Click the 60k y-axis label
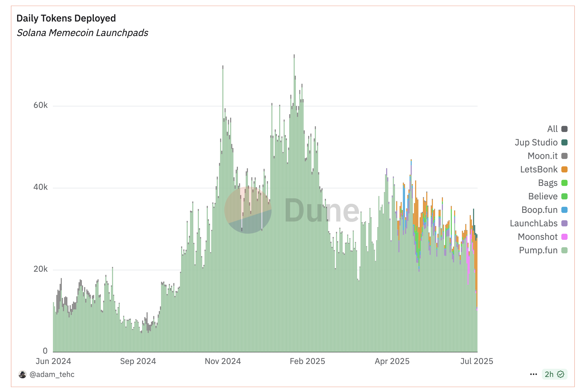The height and width of the screenshot is (392, 580). click(x=40, y=105)
